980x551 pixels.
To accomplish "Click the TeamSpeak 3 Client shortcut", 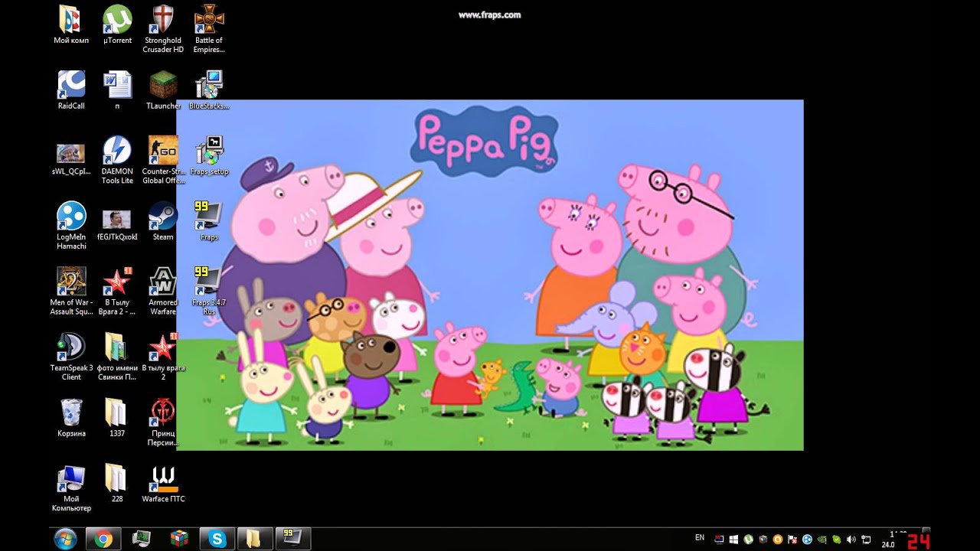I will coord(71,347).
